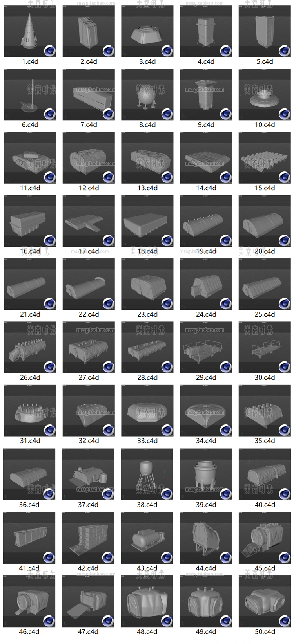294x644 pixels.
Task: Open the 15.c4d solar panel array thumbnail
Action: 265,157
